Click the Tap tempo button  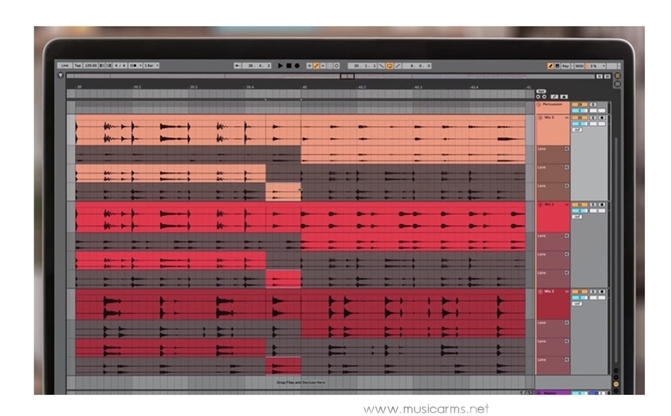[77, 66]
